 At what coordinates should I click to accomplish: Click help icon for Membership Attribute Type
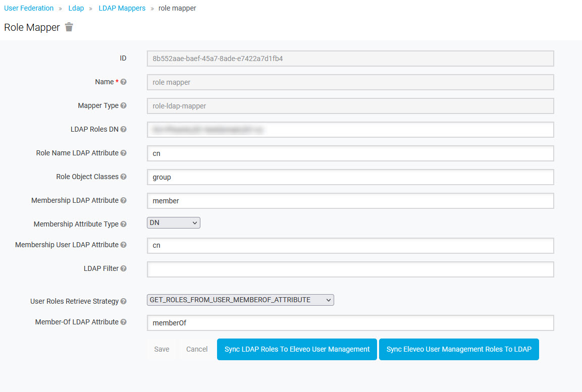pyautogui.click(x=124, y=225)
